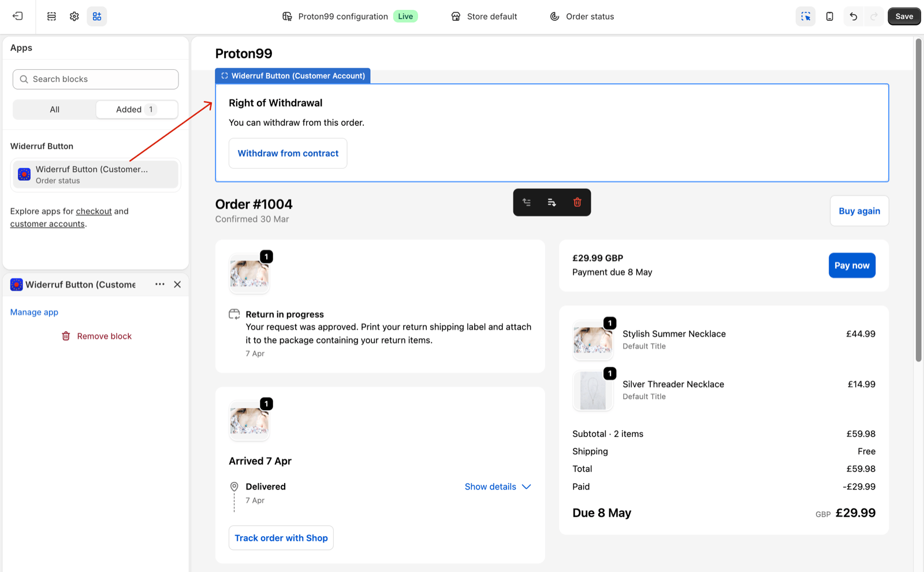Open the Order status page selector
924x572 pixels.
click(582, 16)
